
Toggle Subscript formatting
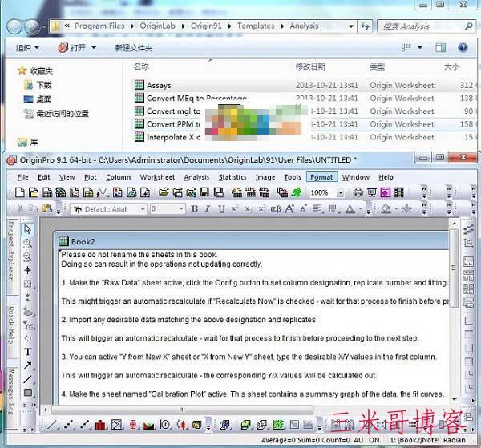tap(247, 209)
